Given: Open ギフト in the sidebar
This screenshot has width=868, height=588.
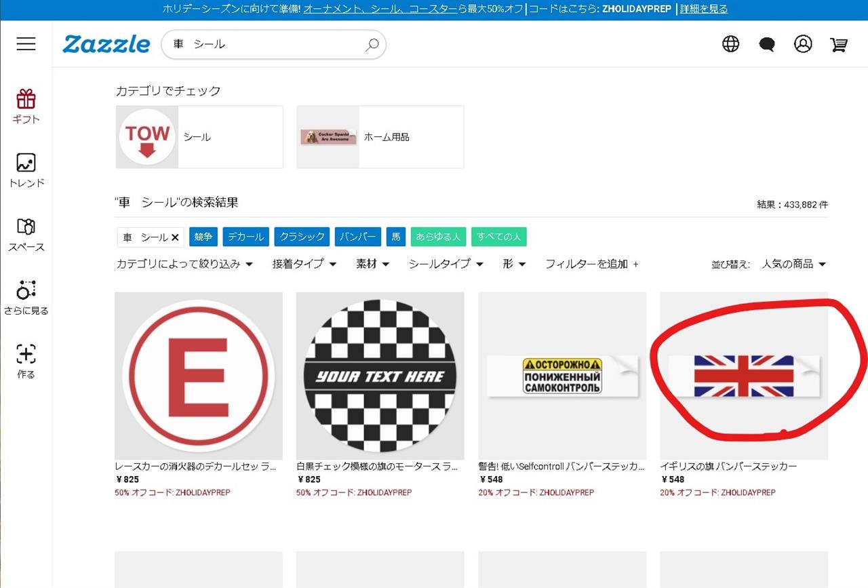Looking at the screenshot, I should pyautogui.click(x=26, y=106).
